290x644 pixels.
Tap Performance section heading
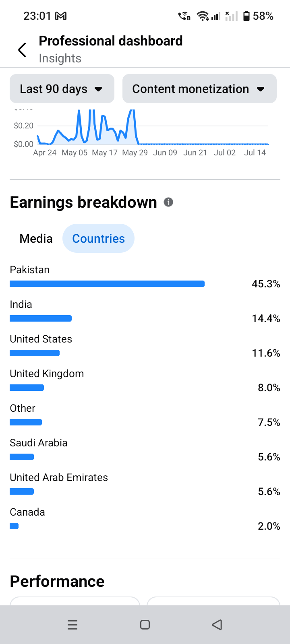click(x=57, y=581)
